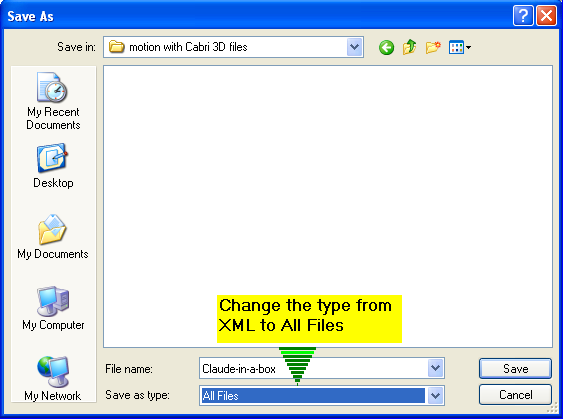This screenshot has height=419, width=563.
Task: Close the Save As dialog
Action: pos(546,16)
